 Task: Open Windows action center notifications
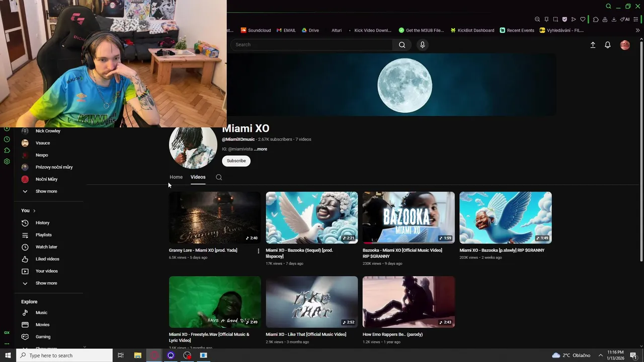pyautogui.click(x=633, y=355)
